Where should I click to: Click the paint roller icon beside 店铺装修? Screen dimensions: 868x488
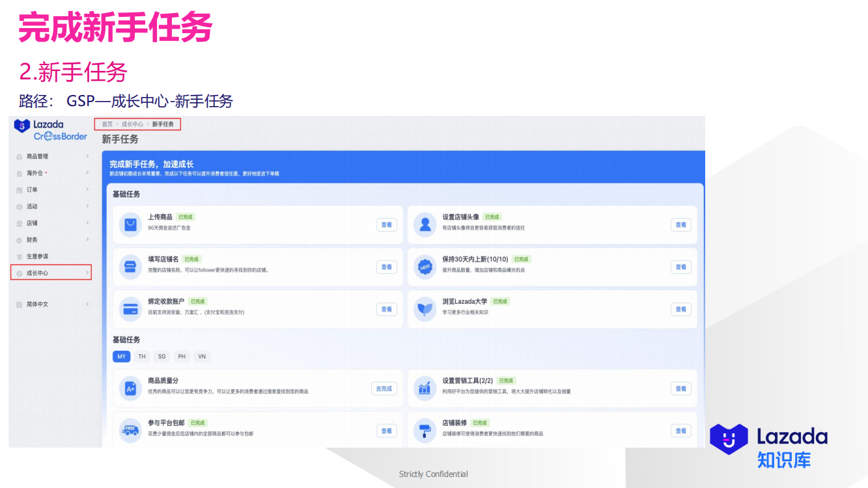pyautogui.click(x=425, y=430)
